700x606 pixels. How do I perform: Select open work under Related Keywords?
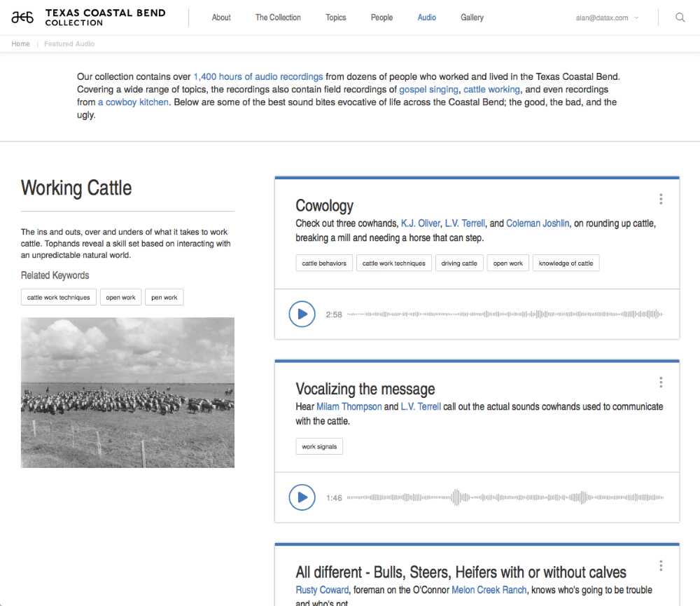pos(120,297)
